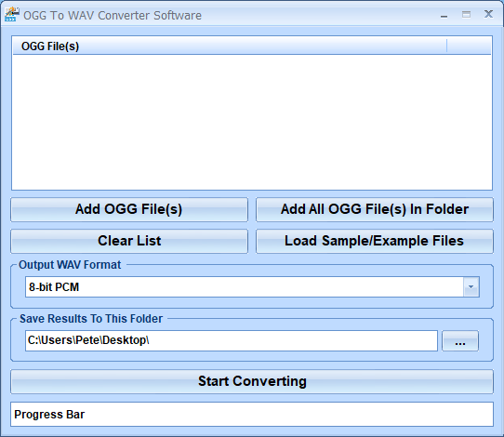Click the empty column header beside OGG File(s)
This screenshot has width=504, height=437.
(x=469, y=46)
